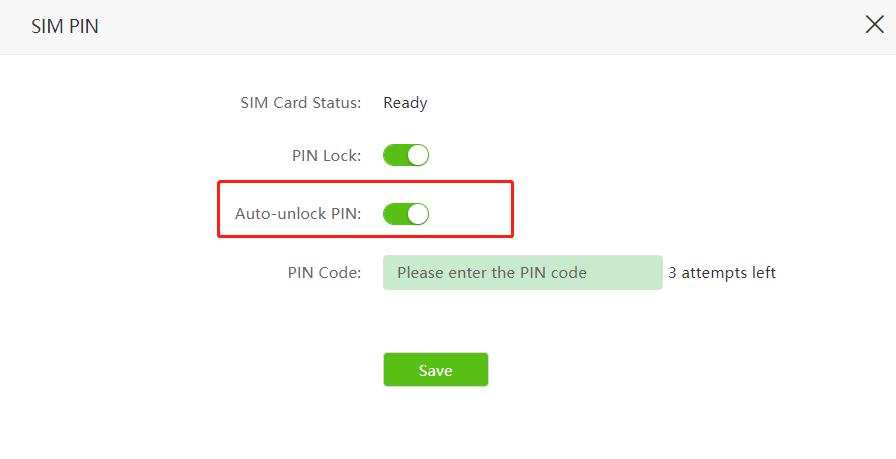This screenshot has width=896, height=459.
Task: Click the knob of Auto-unlock PIN toggle
Action: pos(418,213)
